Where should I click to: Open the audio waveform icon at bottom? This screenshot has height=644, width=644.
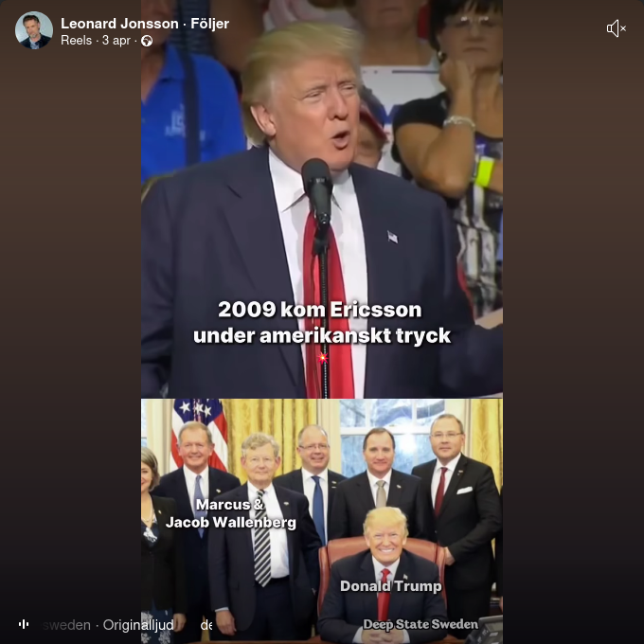24,624
